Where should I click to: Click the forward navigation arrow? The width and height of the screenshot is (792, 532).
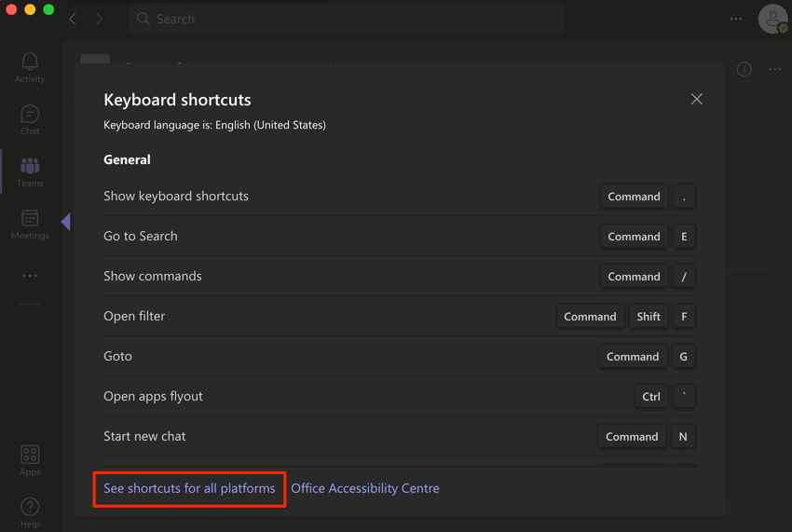tap(100, 19)
